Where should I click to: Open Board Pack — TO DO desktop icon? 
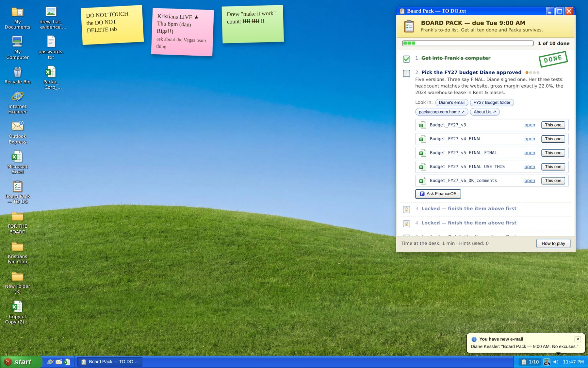click(x=17, y=192)
